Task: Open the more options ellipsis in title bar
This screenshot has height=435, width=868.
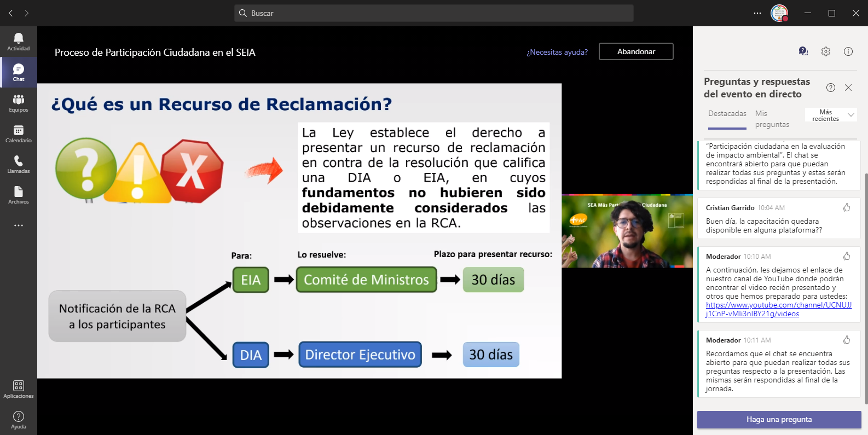Action: click(x=757, y=13)
